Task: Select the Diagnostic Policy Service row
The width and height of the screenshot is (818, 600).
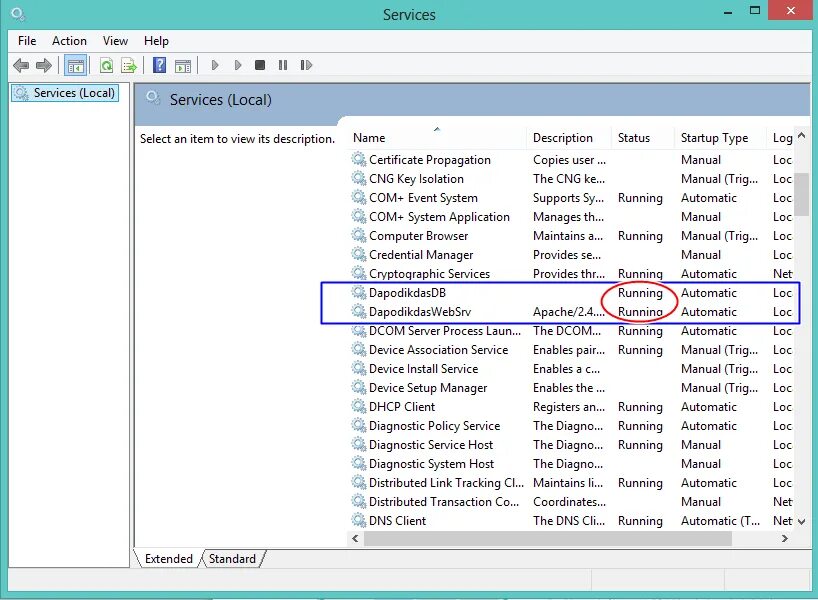Action: (x=571, y=426)
